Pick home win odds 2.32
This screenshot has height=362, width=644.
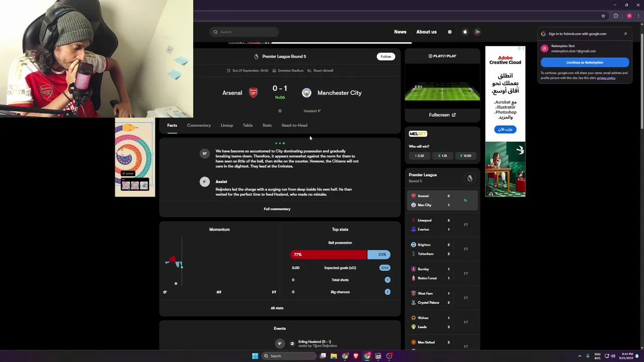(420, 156)
